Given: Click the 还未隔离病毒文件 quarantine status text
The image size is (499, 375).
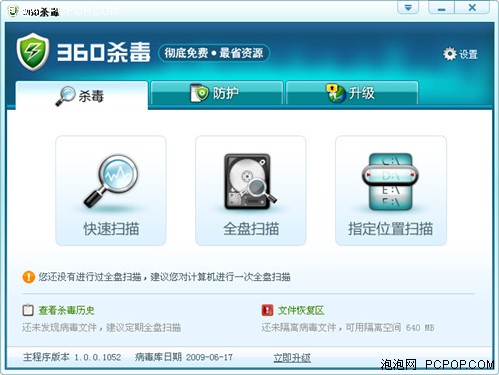Looking at the screenshot, I should click(x=348, y=327).
